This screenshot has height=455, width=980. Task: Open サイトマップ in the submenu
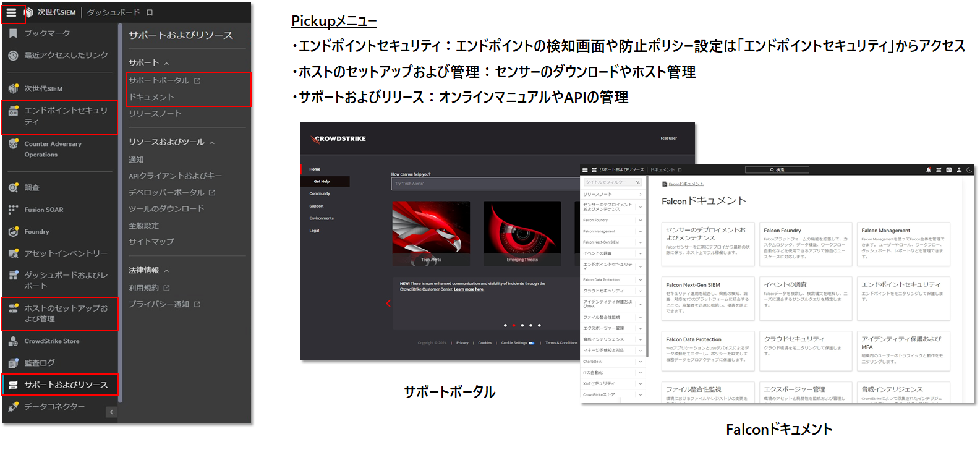[x=151, y=242]
